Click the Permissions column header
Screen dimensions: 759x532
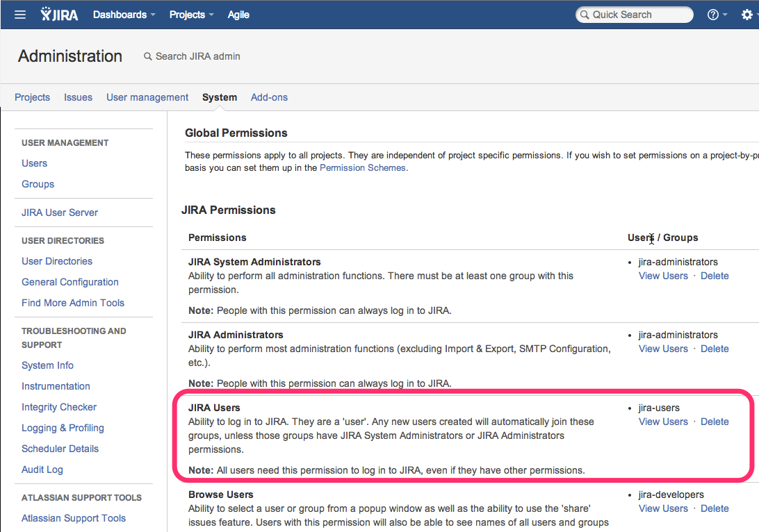click(x=218, y=238)
